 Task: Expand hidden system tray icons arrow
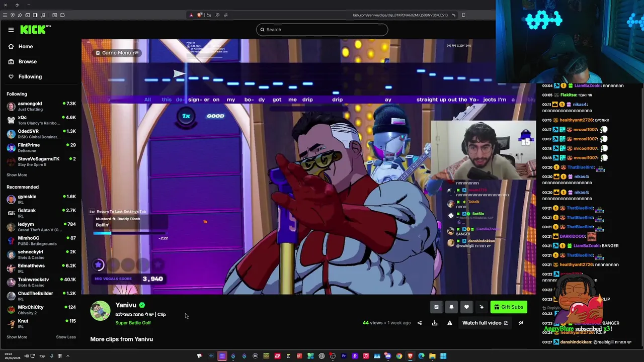68,356
